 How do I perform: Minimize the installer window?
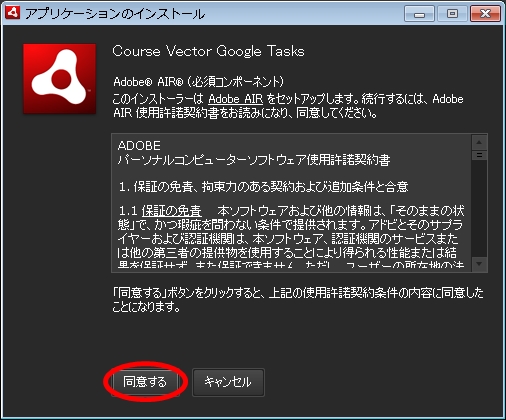(419, 14)
